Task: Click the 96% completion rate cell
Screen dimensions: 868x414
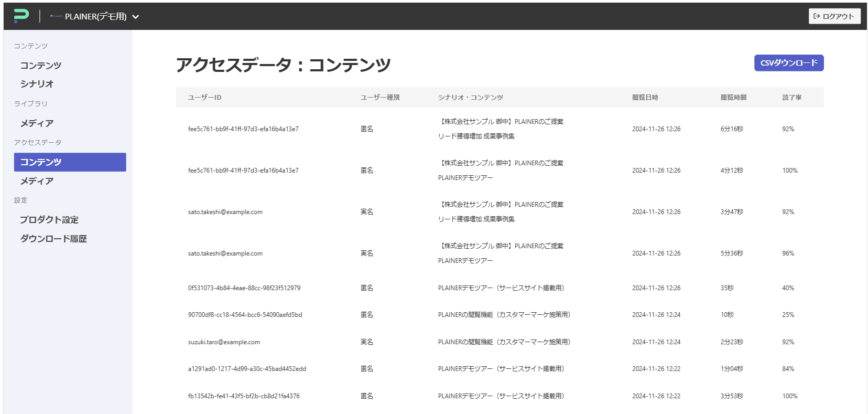Action: click(788, 253)
